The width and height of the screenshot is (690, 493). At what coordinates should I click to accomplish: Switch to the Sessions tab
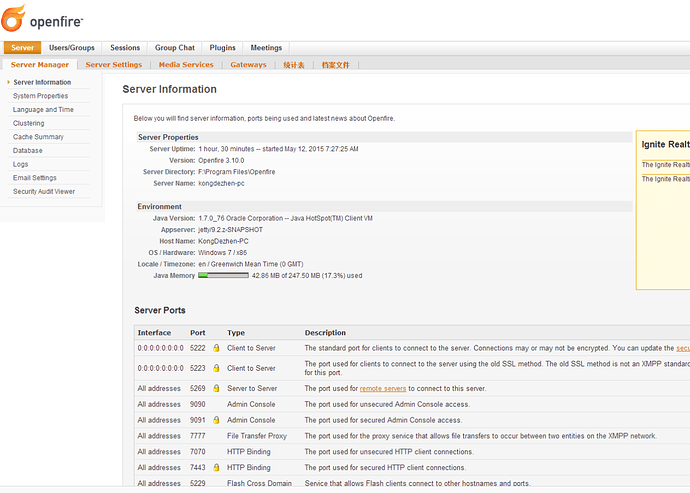(125, 48)
